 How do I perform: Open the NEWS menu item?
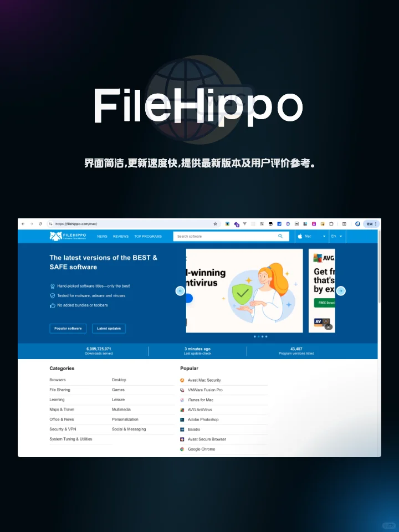[102, 237]
